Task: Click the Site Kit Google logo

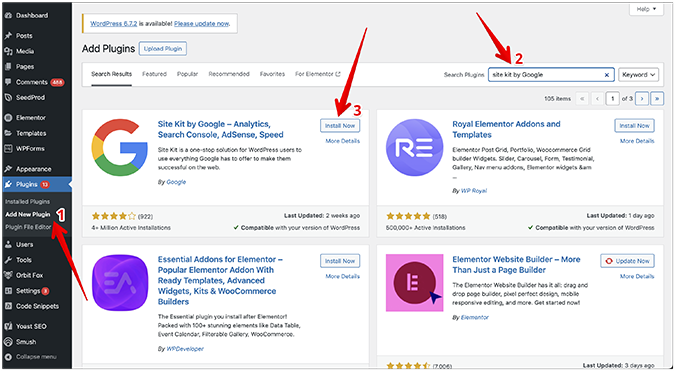Action: pyautogui.click(x=120, y=147)
